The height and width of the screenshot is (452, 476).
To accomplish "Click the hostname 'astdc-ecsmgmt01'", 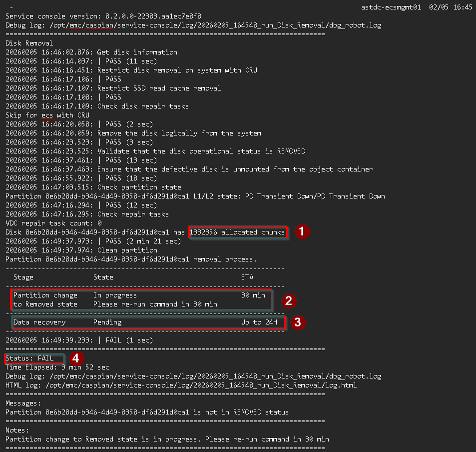I will click(x=391, y=7).
